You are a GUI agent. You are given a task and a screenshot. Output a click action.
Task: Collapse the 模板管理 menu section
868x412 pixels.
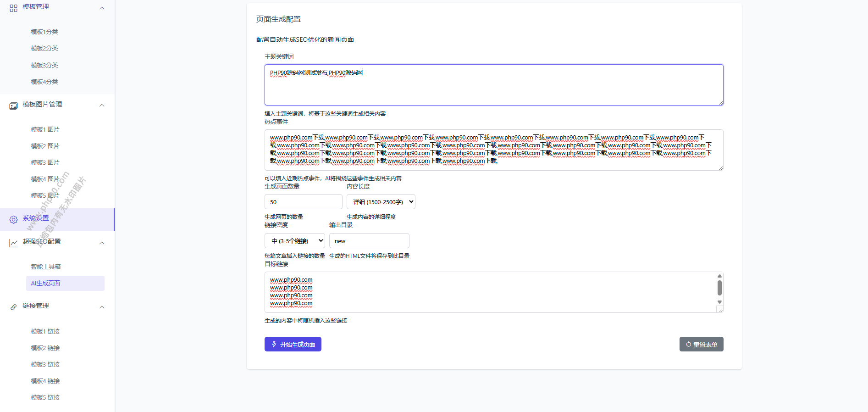click(x=102, y=8)
